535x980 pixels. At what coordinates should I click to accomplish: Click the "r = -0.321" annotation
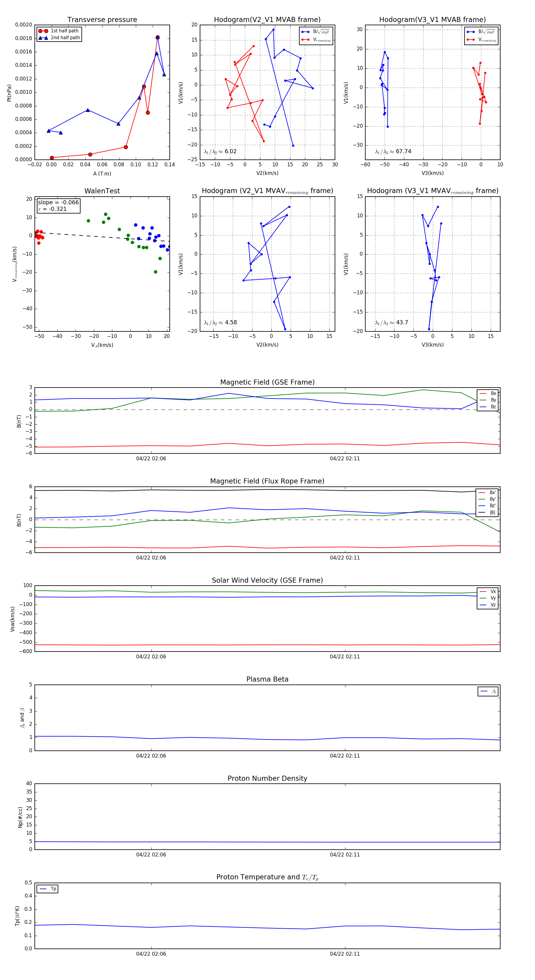tap(53, 209)
